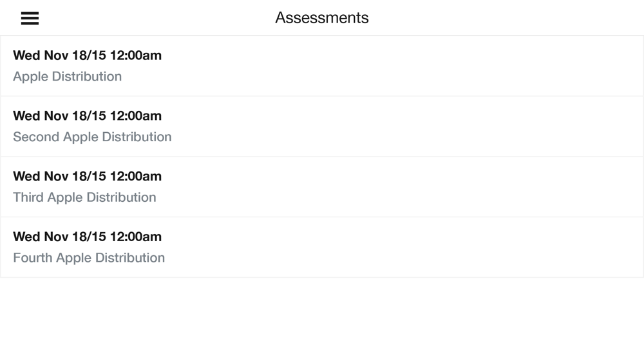This screenshot has height=363, width=644.
Task: Open the hamburger navigation menu
Action: (30, 18)
